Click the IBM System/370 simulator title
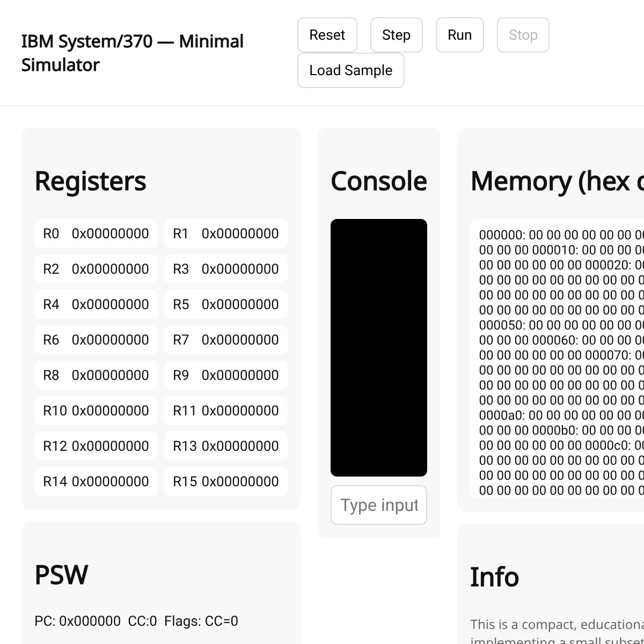This screenshot has width=644, height=644. coord(133,53)
